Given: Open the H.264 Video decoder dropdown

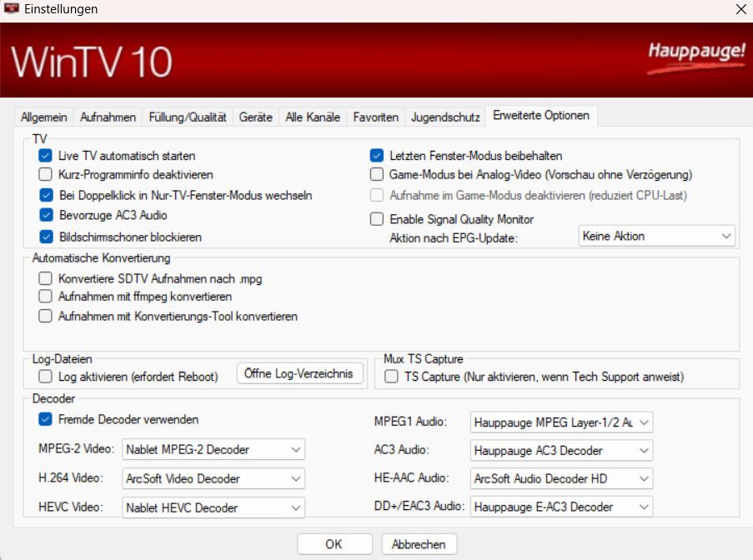Looking at the screenshot, I should pyautogui.click(x=213, y=478).
